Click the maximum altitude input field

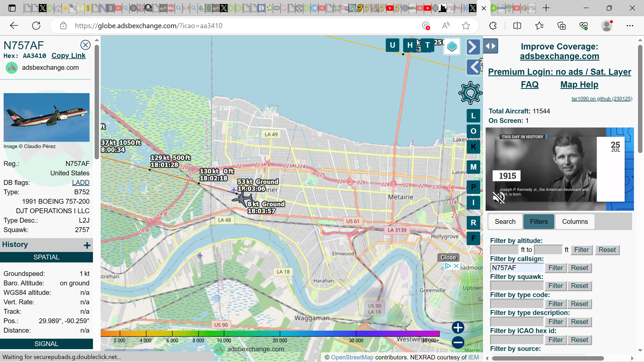548,250
